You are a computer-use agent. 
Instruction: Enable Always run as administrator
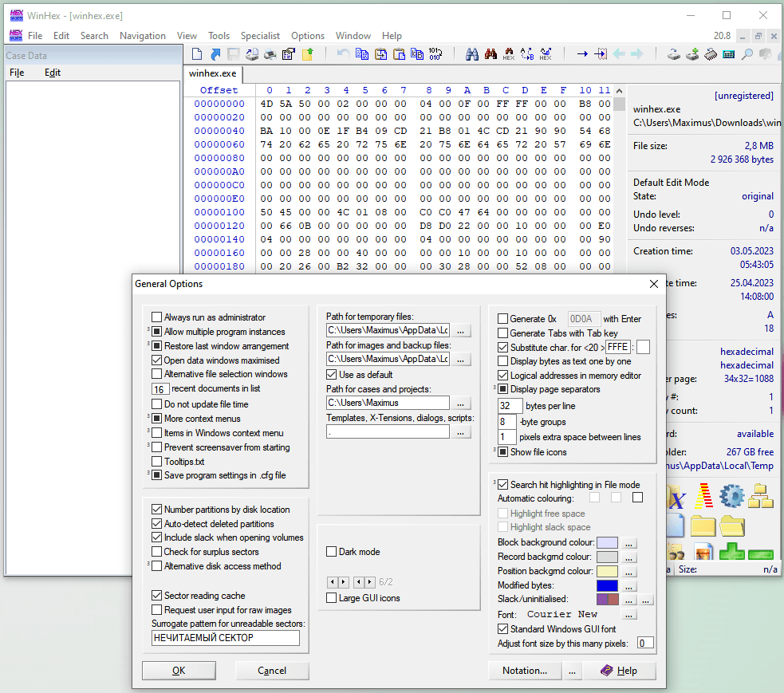tap(156, 317)
